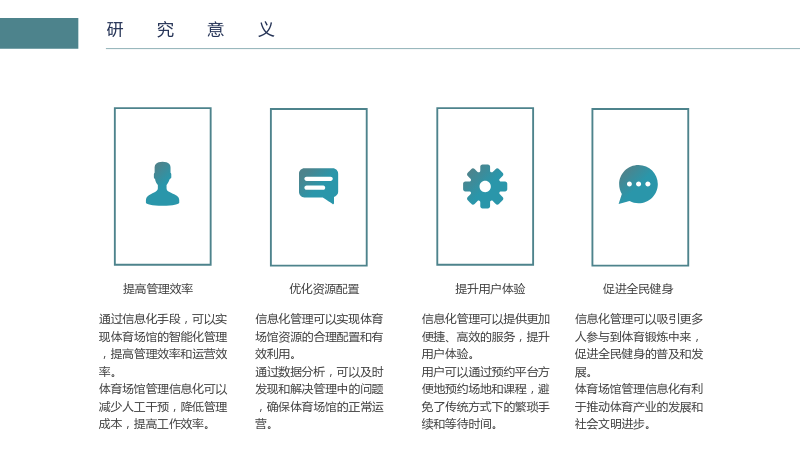
Task: Select the 促进全民健身 heading
Action: (x=638, y=289)
